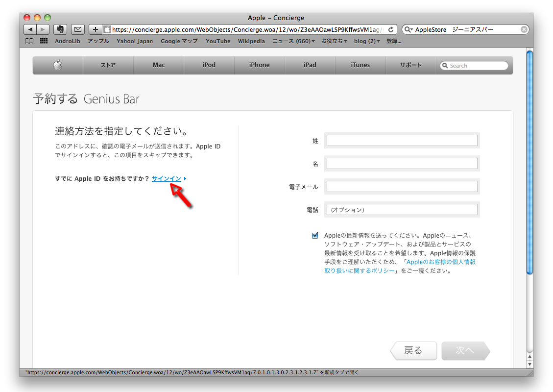The image size is (553, 392).
Task: Open the iPhone tab in Apple navigation
Action: pos(260,65)
